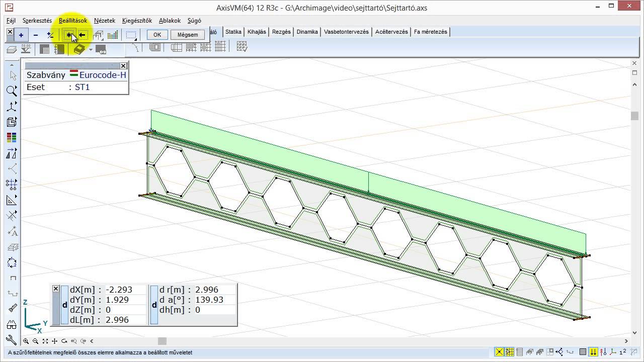This screenshot has height=362, width=644.
Task: Open the Súgó menu
Action: (x=194, y=21)
